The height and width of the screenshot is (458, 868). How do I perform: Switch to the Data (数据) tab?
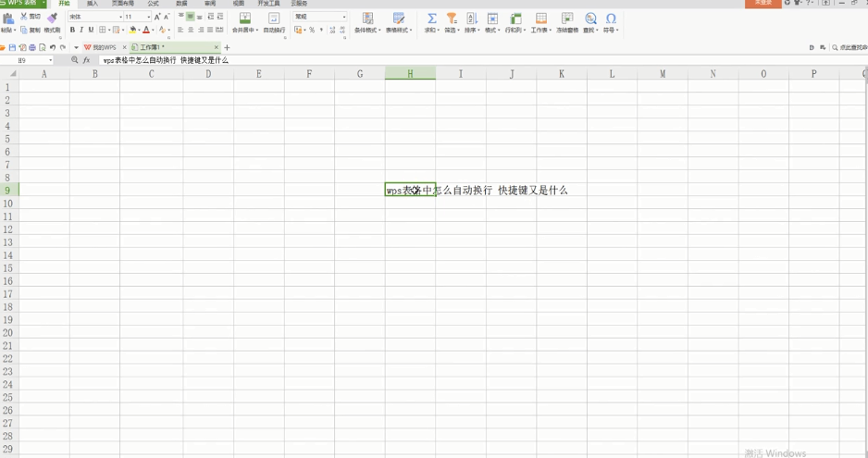[x=181, y=4]
